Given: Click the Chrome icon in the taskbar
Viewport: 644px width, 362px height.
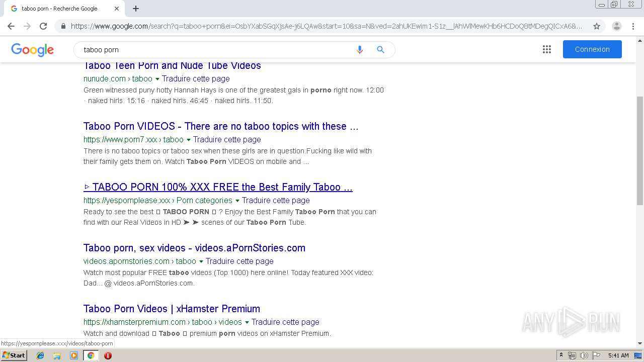Looking at the screenshot, I should [x=91, y=355].
